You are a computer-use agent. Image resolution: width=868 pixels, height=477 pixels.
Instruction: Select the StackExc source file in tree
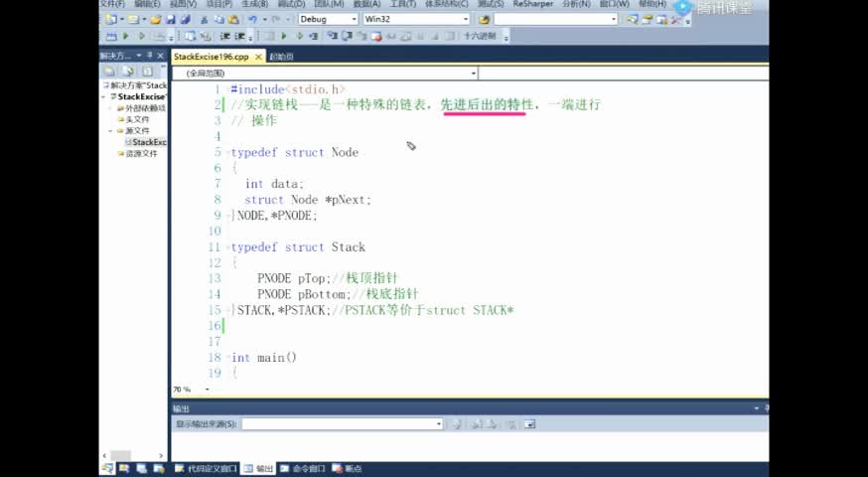click(x=146, y=142)
